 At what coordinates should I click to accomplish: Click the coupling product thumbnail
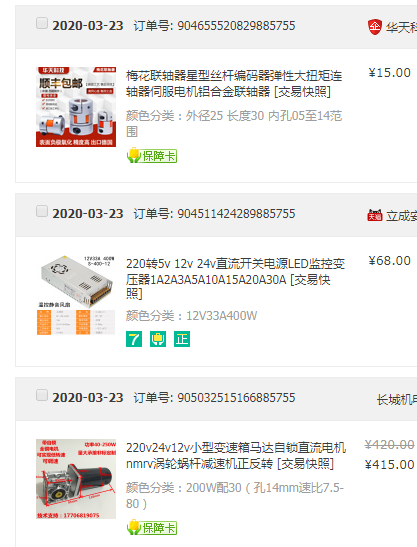(x=76, y=107)
